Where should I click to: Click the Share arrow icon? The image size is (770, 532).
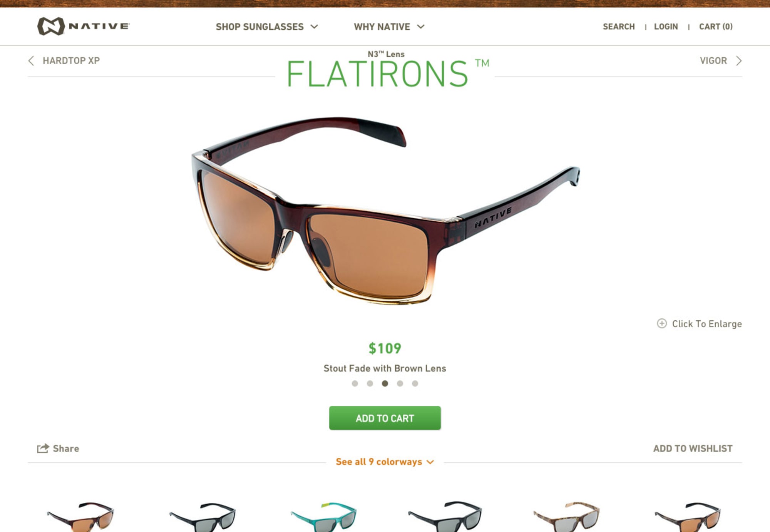[43, 448]
